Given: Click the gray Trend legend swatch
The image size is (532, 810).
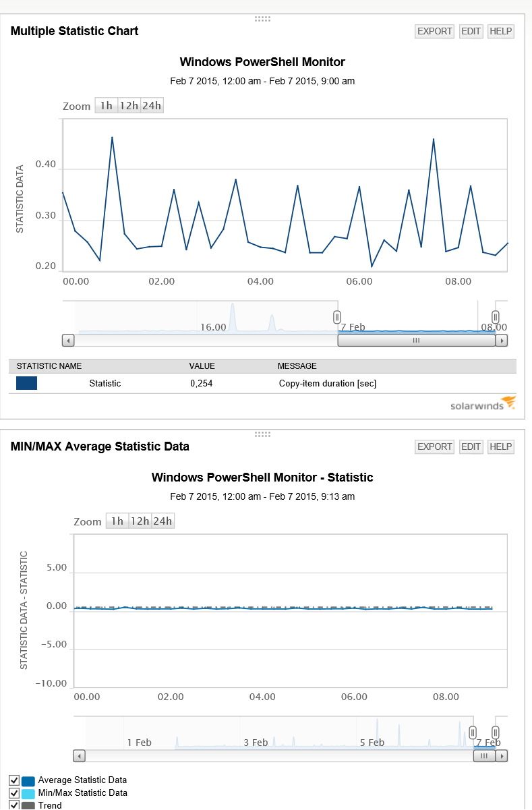Looking at the screenshot, I should 28,805.
